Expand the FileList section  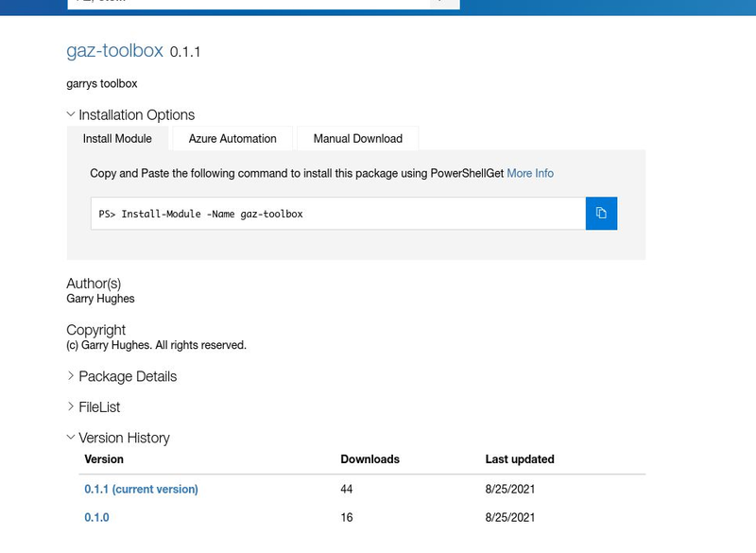(94, 407)
